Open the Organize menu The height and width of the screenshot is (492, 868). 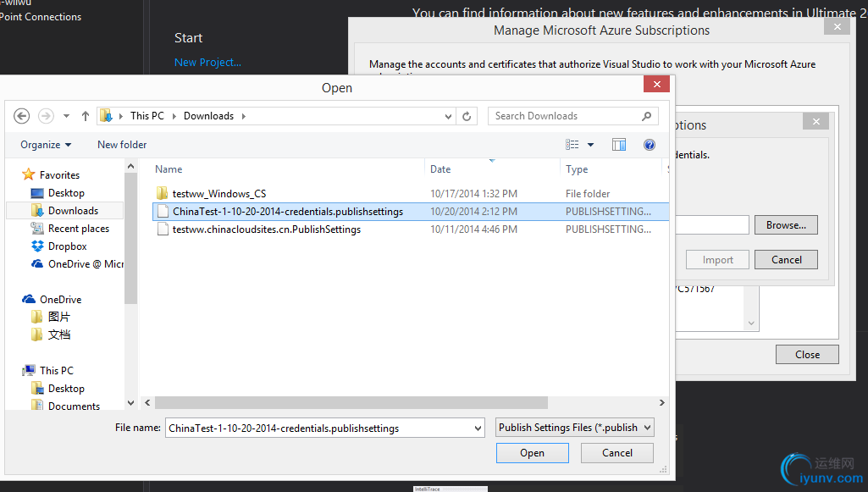46,145
